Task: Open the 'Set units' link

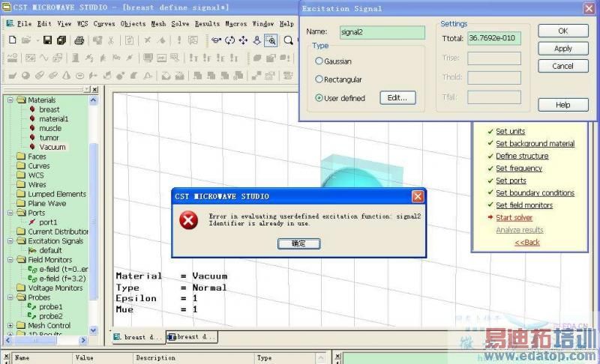Action: click(x=511, y=131)
